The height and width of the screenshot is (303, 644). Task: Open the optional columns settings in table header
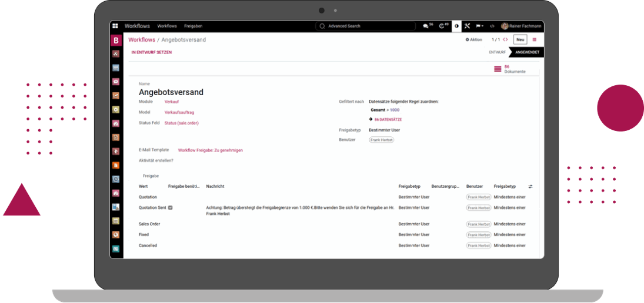(x=530, y=186)
